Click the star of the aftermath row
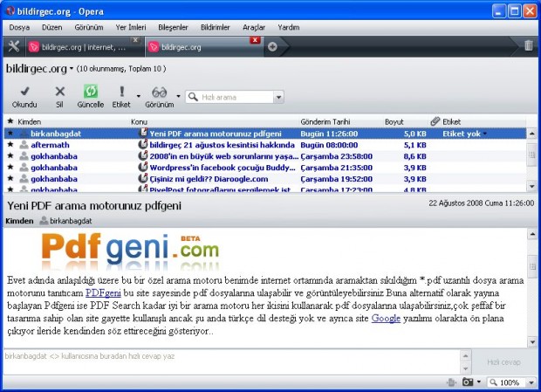 click(x=10, y=145)
